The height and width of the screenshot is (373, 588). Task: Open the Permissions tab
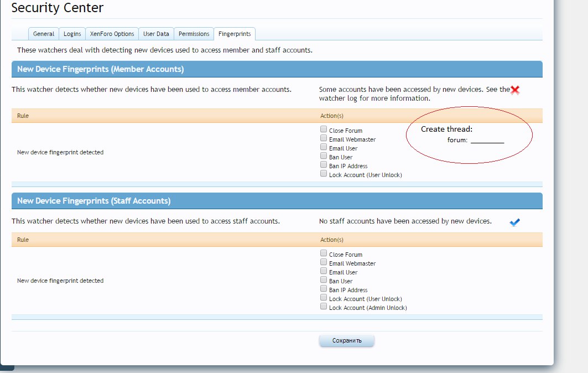pos(194,34)
